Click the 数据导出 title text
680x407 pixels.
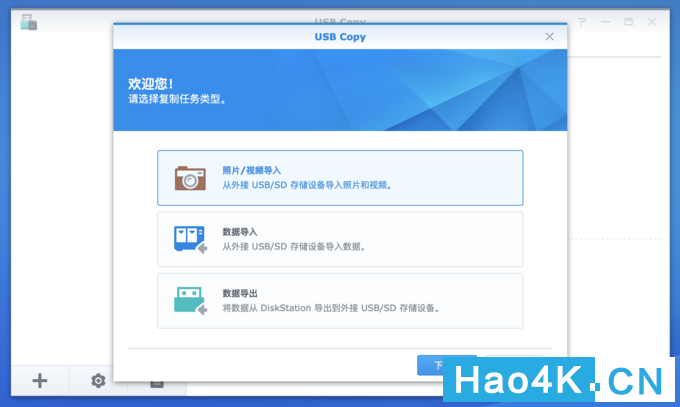[x=240, y=294]
